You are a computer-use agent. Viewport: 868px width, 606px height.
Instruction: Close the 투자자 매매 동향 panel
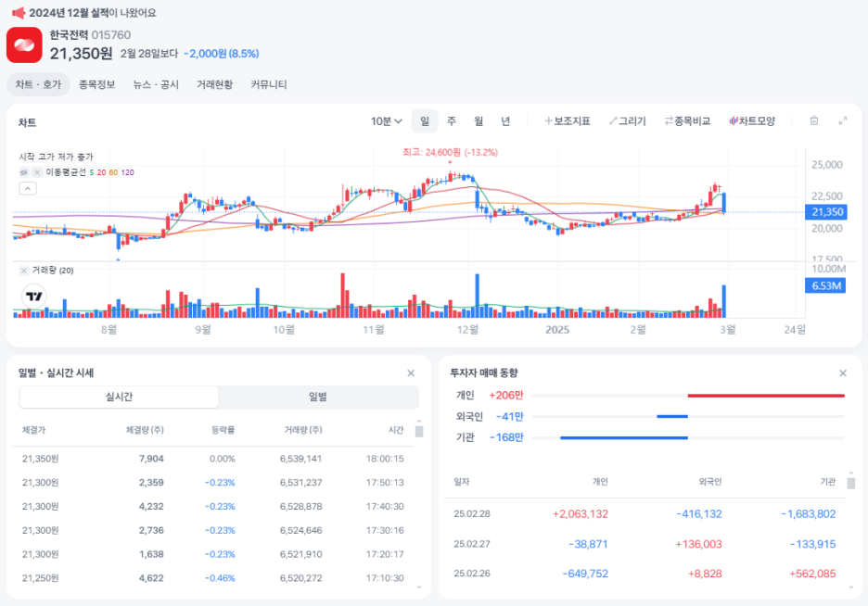[843, 373]
